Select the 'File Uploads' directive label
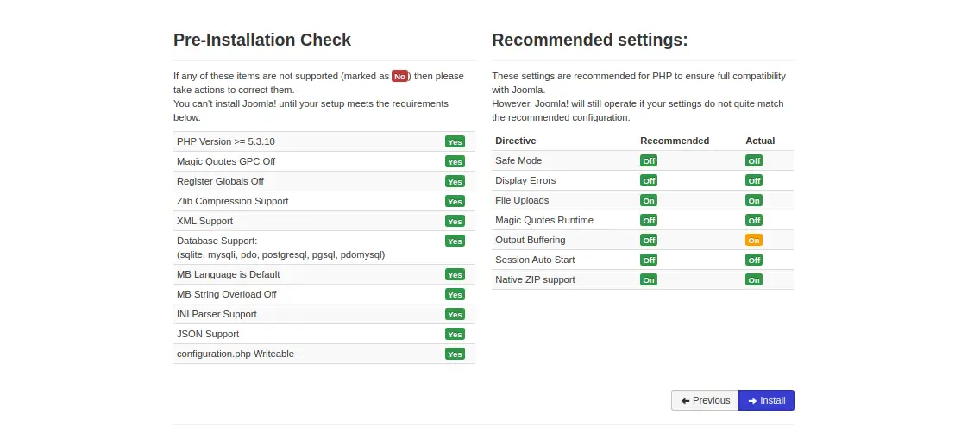 pyautogui.click(x=522, y=200)
